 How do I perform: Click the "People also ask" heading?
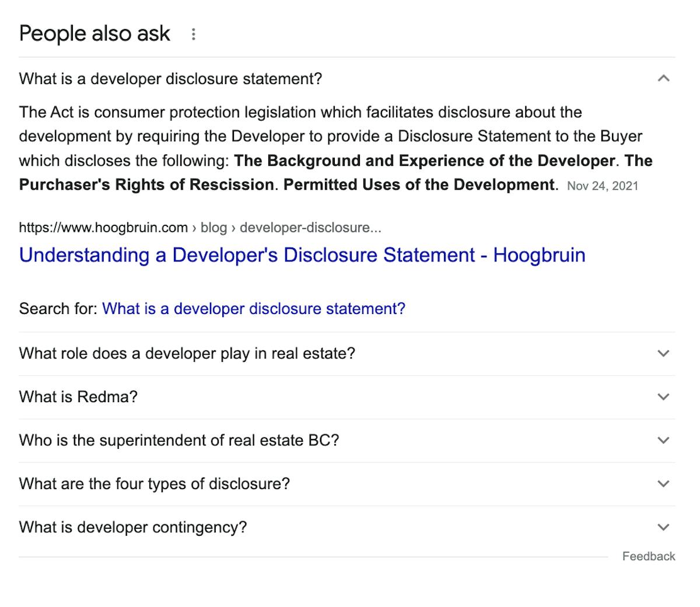94,34
